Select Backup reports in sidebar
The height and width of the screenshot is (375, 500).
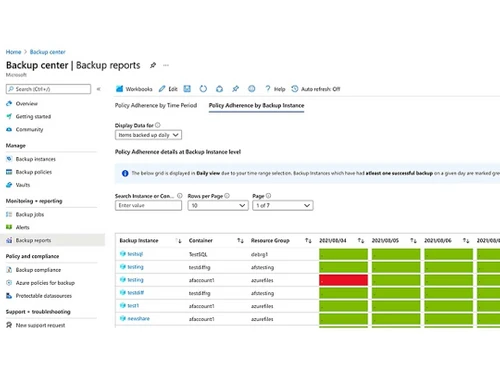(52, 240)
